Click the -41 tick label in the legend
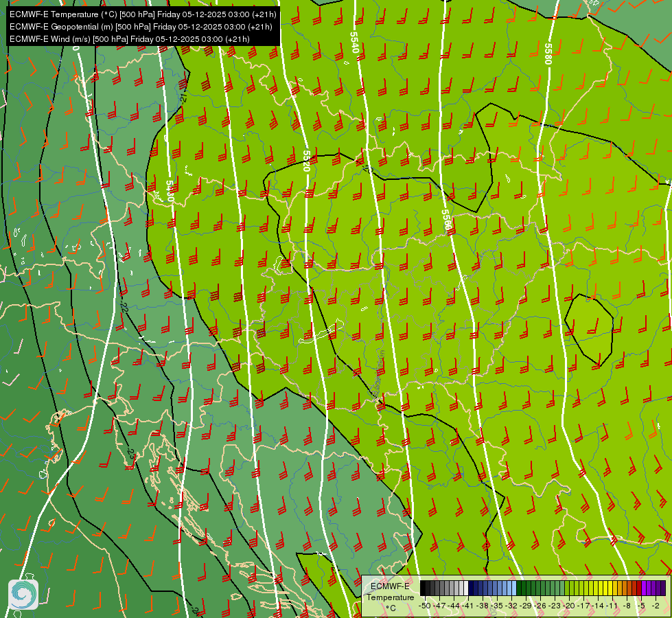The height and width of the screenshot is (618, 672). 467,606
